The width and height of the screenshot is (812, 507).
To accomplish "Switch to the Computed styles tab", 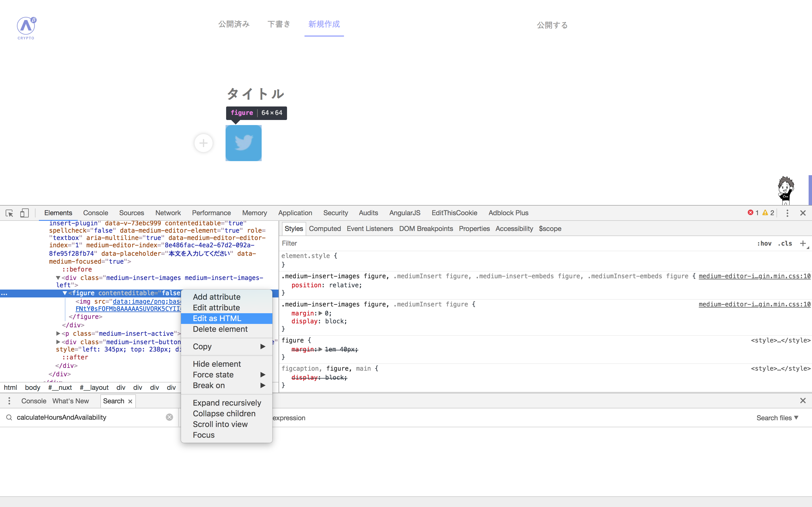I will (325, 229).
